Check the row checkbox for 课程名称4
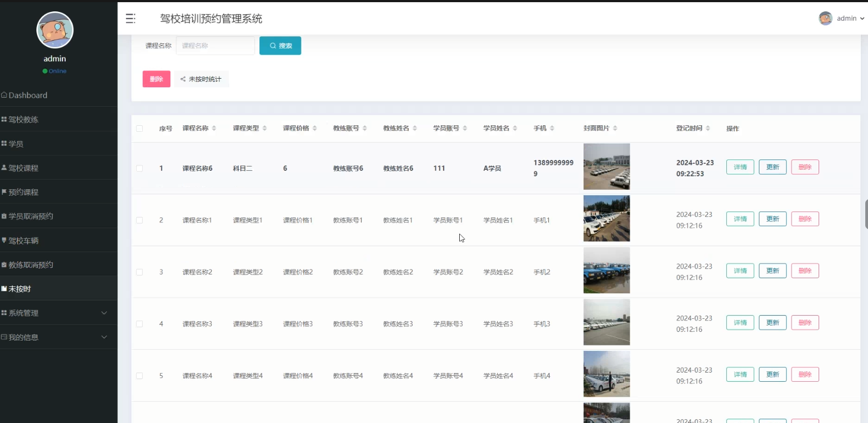Viewport: 868px width, 423px height. tap(140, 376)
